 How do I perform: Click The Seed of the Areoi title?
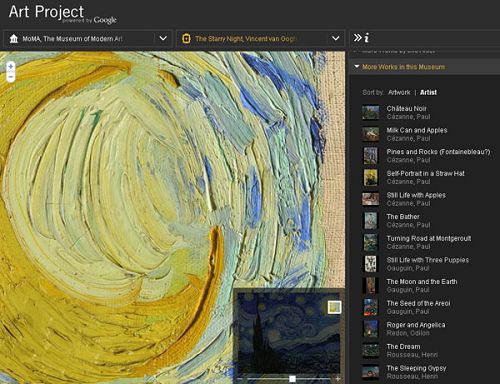pos(418,303)
